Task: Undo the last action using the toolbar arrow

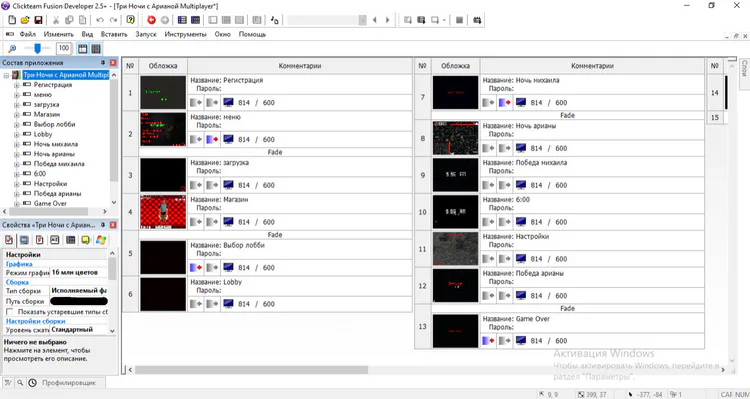Action: click(x=99, y=20)
